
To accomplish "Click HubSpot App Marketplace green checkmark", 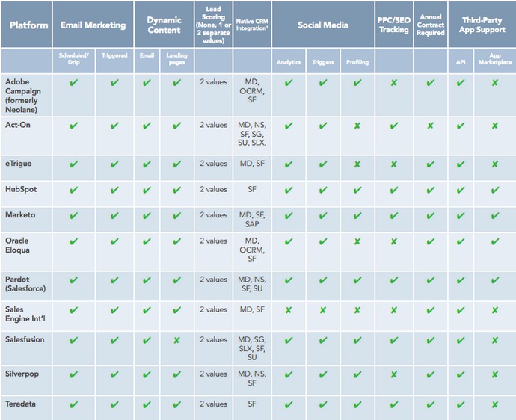I will pyautogui.click(x=494, y=190).
